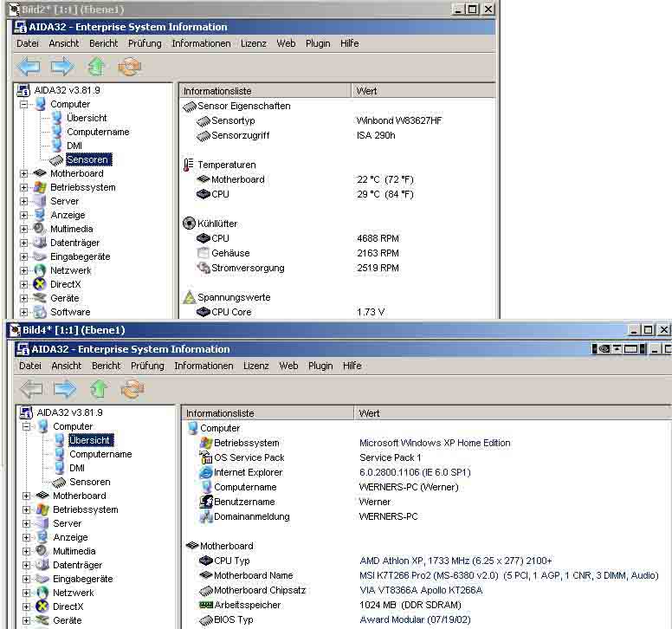Image resolution: width=672 pixels, height=629 pixels.
Task: Select Geräte in the Bild4 window tree
Action: (68, 620)
